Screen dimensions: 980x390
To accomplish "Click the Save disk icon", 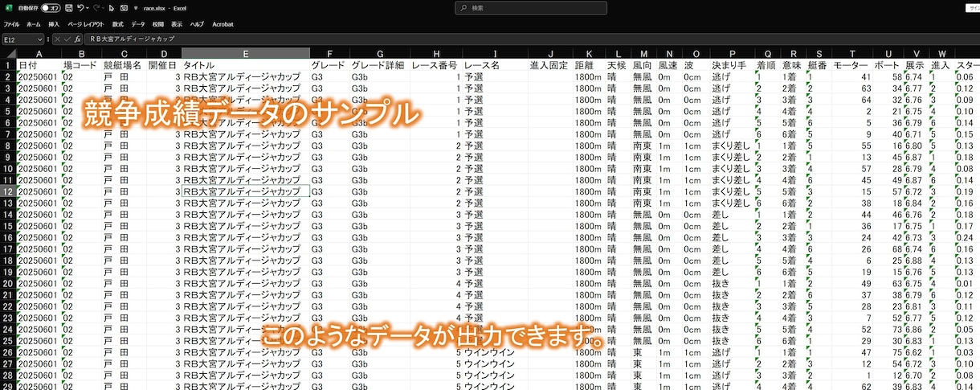I will pos(70,7).
